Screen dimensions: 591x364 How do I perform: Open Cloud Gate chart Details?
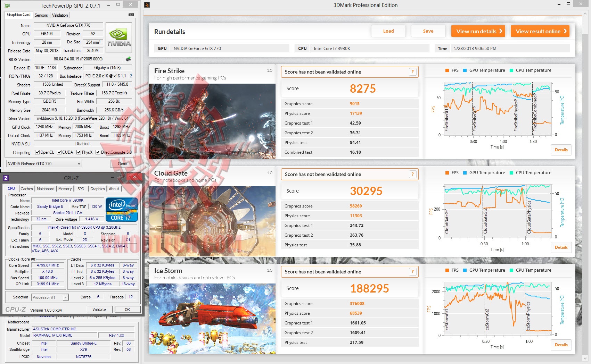pyautogui.click(x=561, y=247)
